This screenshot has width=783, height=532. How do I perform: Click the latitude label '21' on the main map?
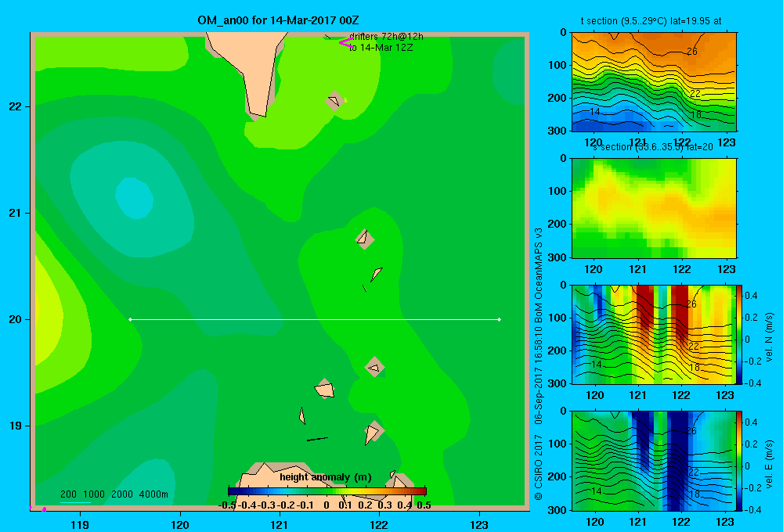[16, 213]
